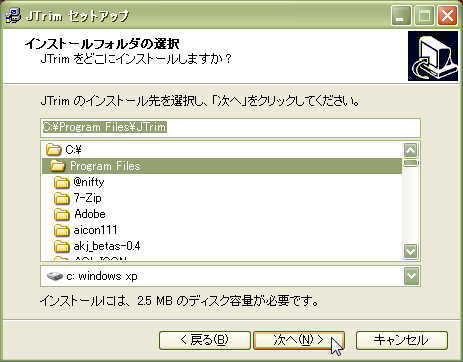This screenshot has height=362, width=463.
Task: Cancel setup with キャンセル button
Action: point(402,340)
